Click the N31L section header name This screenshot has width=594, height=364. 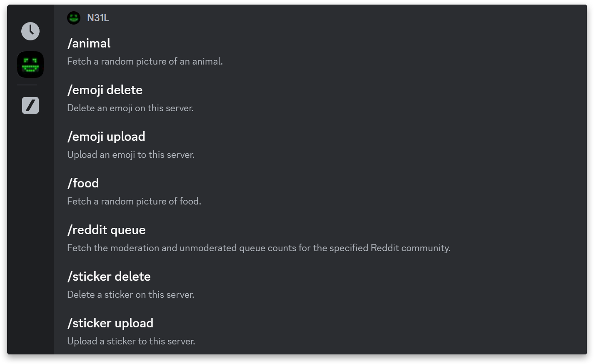[x=98, y=18]
